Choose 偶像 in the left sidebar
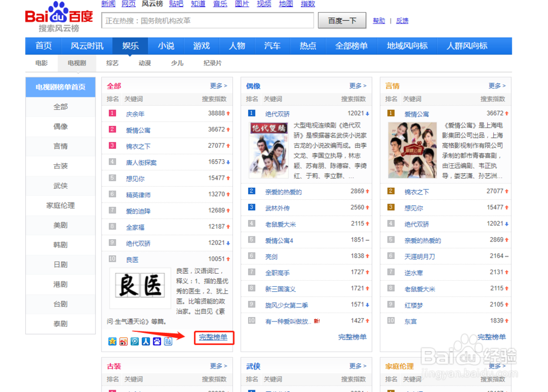The height and width of the screenshot is (392, 548). point(60,126)
